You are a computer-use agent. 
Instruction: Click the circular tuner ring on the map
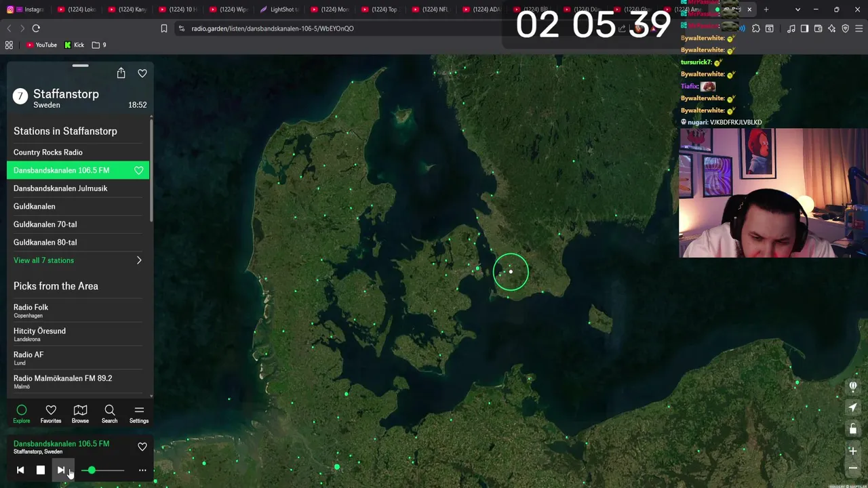coord(511,272)
